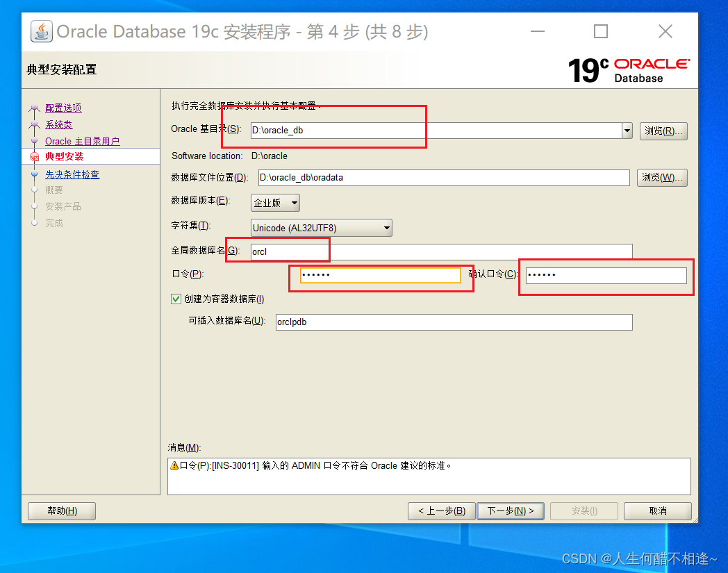Click the 典型安装 current step icon
This screenshot has height=573, width=728.
(x=34, y=157)
